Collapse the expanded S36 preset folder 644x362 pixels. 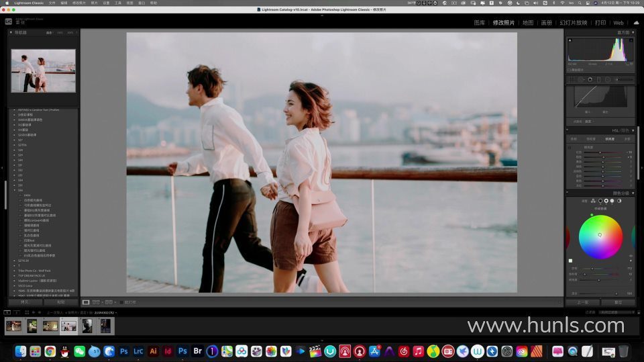[15, 191]
